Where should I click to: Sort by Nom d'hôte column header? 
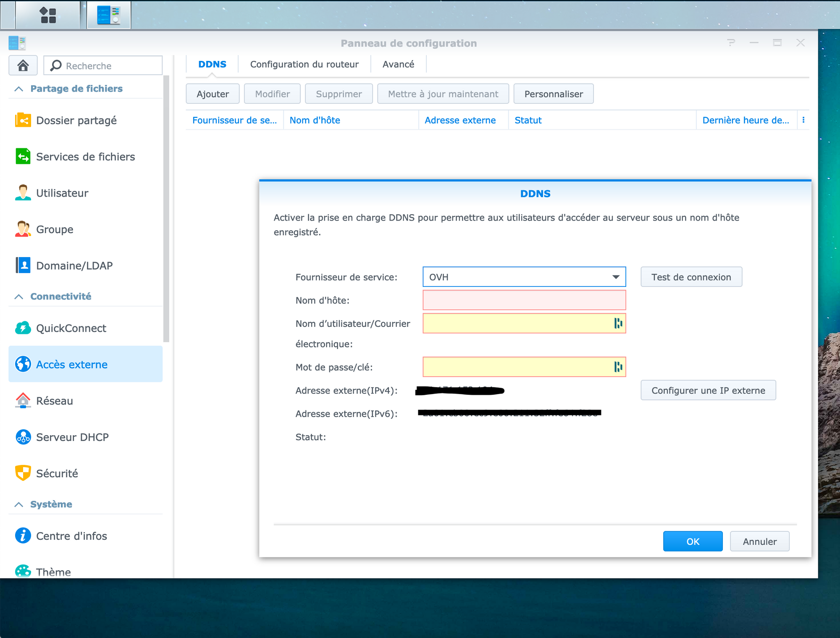[351, 120]
